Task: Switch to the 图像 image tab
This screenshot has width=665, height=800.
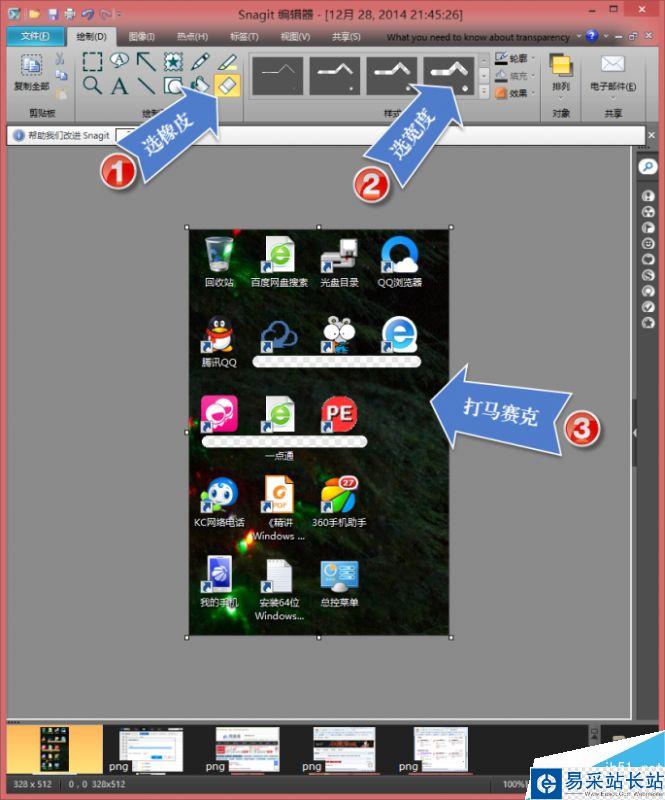Action: tap(141, 37)
